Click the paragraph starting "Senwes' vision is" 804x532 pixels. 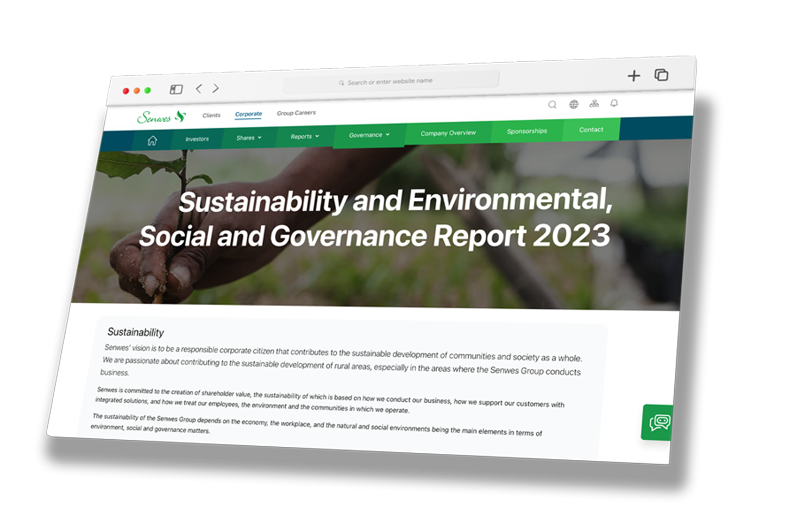(x=342, y=360)
